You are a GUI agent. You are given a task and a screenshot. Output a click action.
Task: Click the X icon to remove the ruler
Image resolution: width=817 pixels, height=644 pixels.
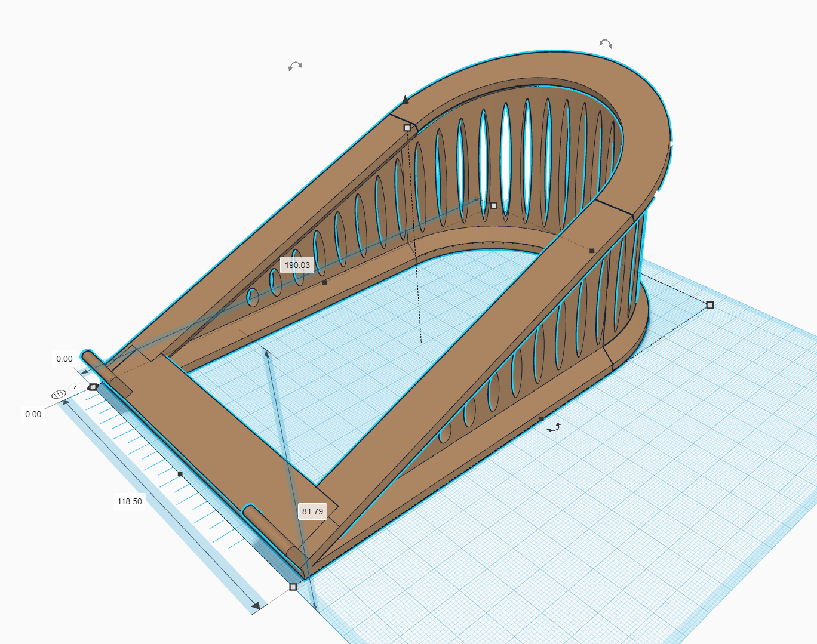pos(75,387)
